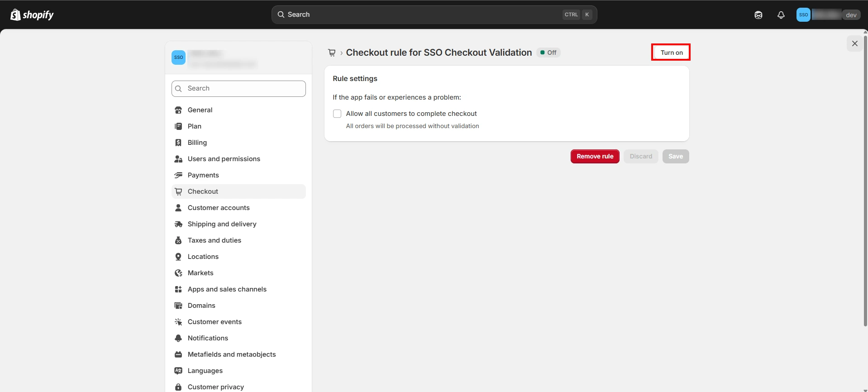Click the Customer accounts person icon
Viewport: 868px width, 392px height.
[x=178, y=208]
